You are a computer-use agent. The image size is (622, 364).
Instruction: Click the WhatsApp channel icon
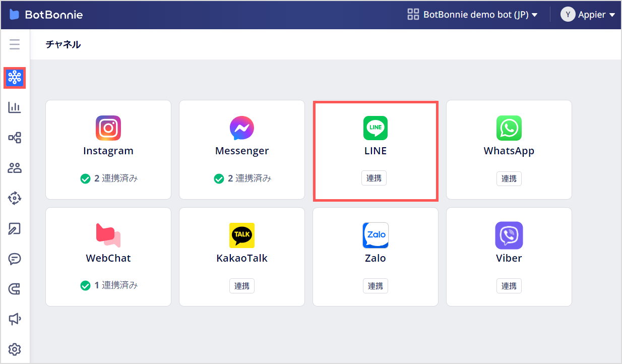click(509, 128)
